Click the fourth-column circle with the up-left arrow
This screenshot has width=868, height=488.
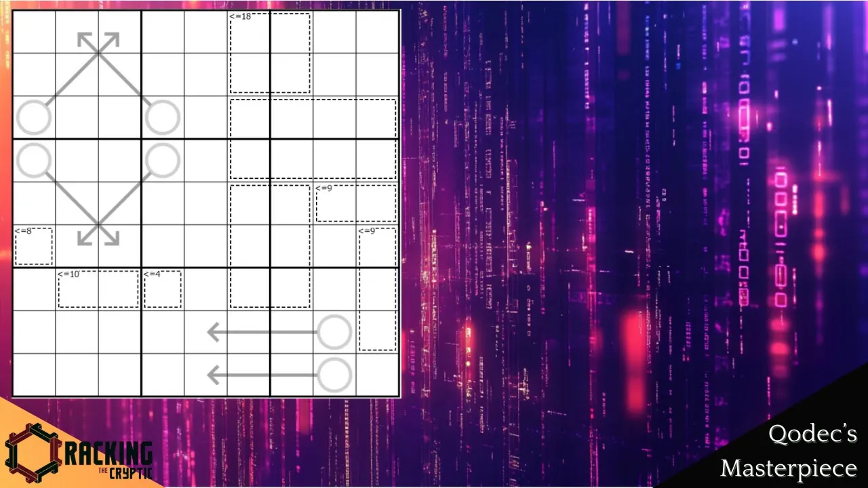(x=163, y=118)
